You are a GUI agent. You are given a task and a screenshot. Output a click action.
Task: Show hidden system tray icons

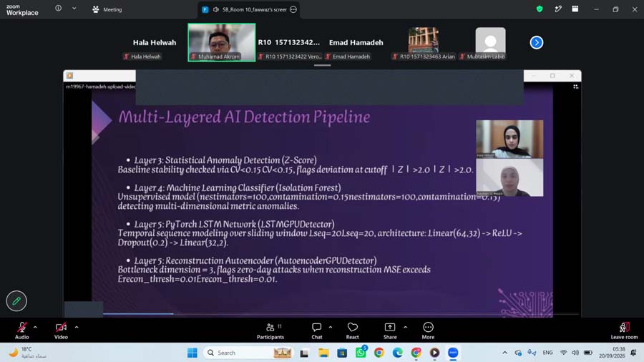pos(504,353)
